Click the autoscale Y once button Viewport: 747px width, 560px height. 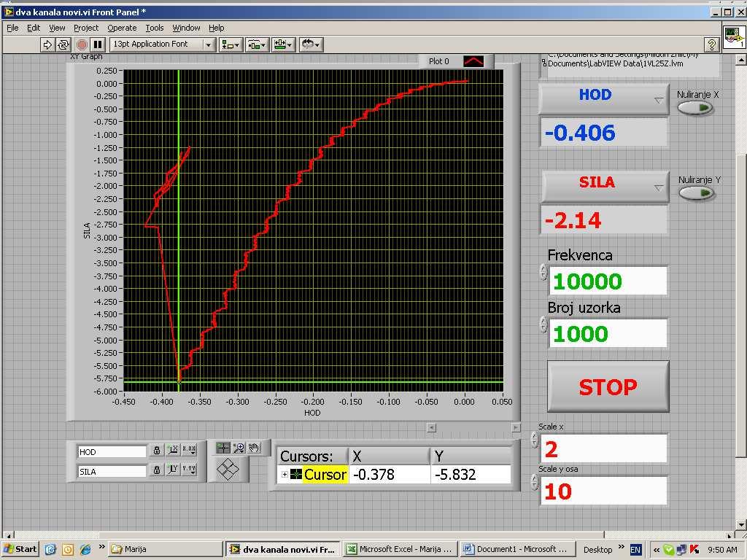coord(173,470)
